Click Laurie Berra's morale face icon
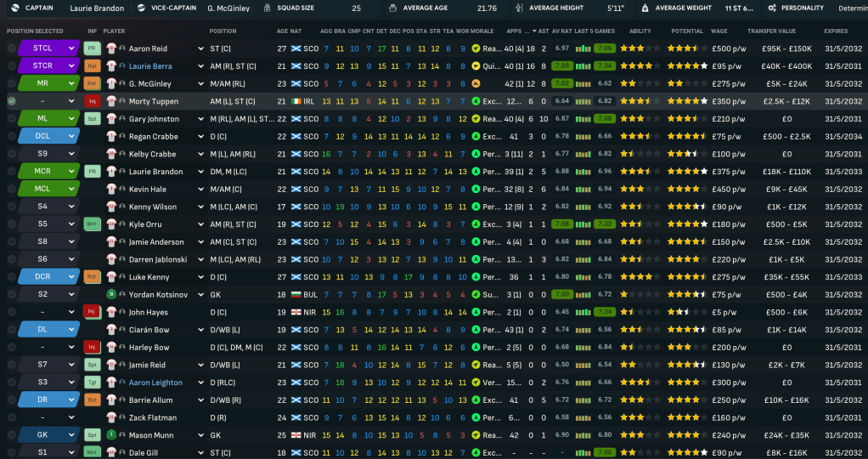 476,66
